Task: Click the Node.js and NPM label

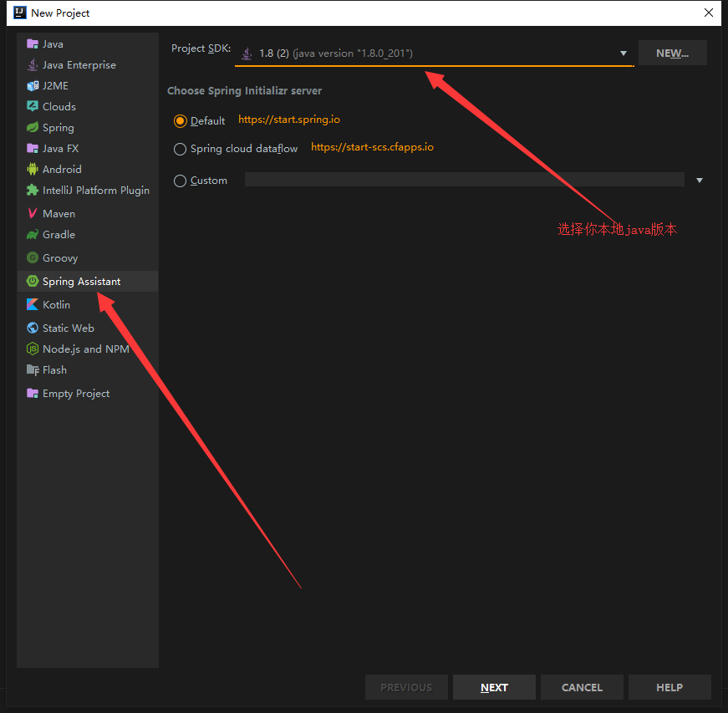Action: coord(86,349)
